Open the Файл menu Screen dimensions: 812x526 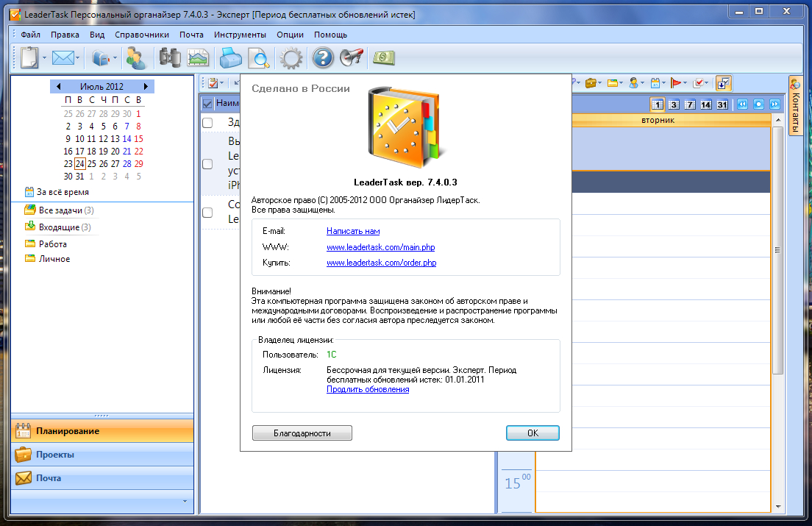coord(31,35)
